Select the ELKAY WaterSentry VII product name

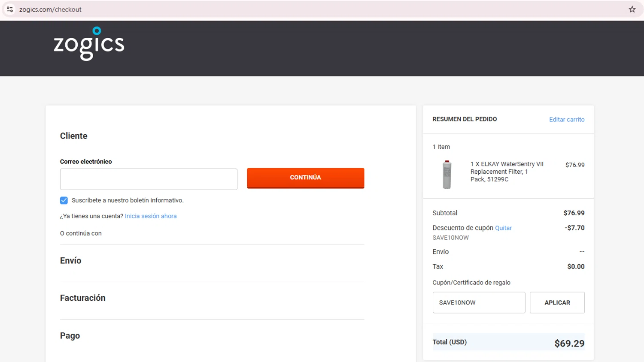tap(507, 172)
